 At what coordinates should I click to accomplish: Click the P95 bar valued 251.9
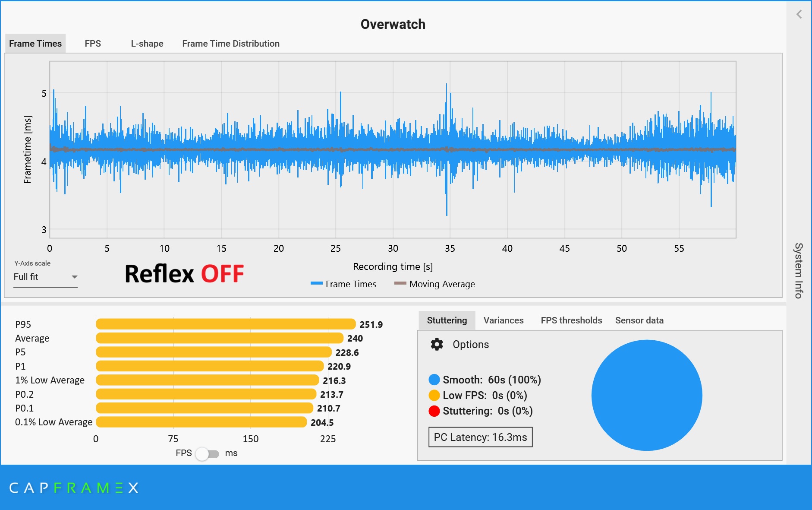pos(226,324)
